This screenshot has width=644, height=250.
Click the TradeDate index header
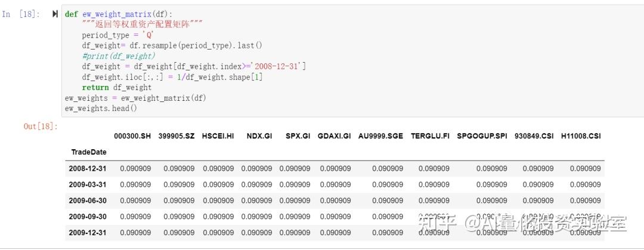click(x=88, y=152)
